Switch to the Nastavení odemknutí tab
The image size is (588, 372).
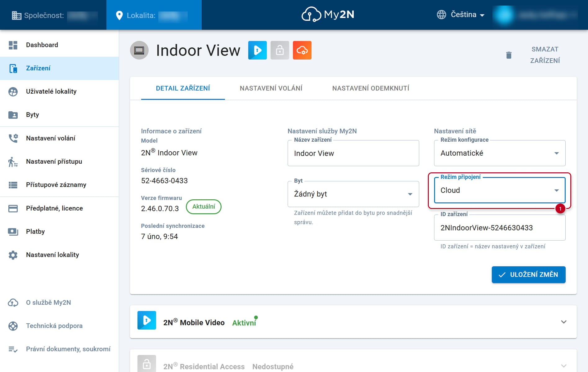point(371,88)
